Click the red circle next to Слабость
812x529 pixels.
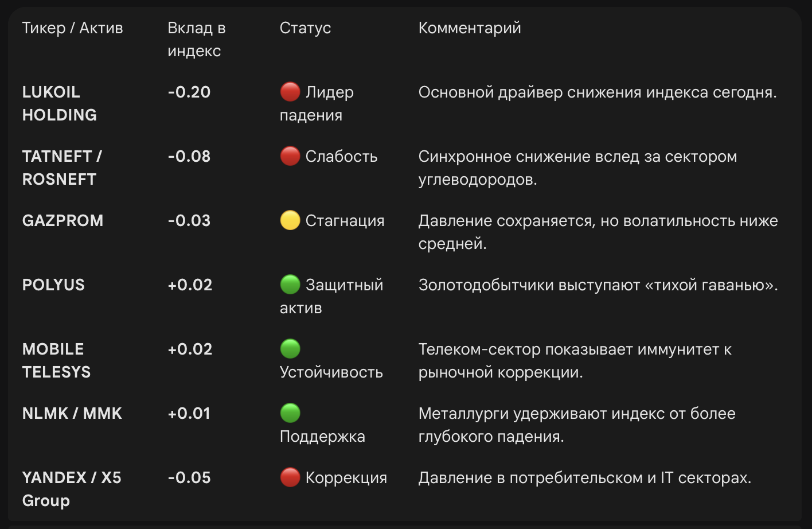[290, 156]
